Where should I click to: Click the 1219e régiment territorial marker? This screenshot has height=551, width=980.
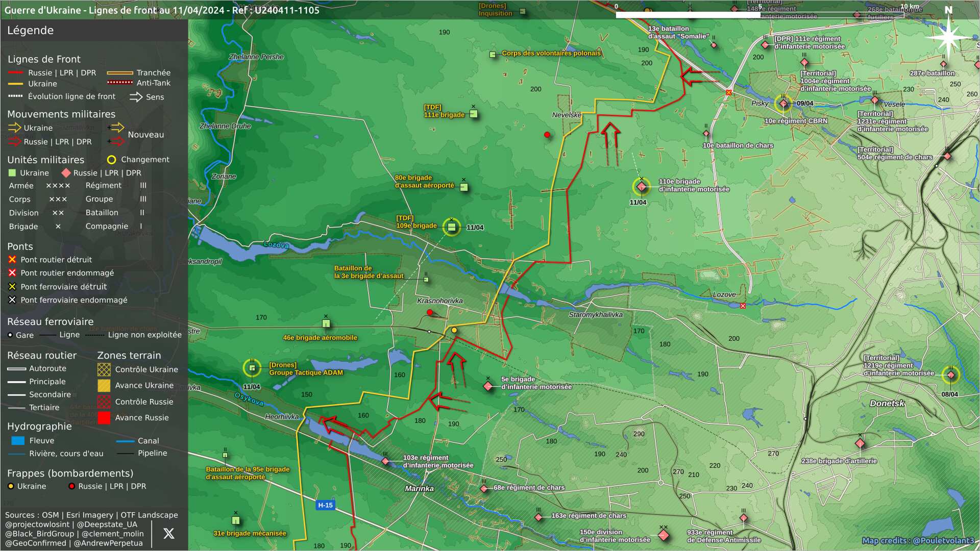click(950, 375)
